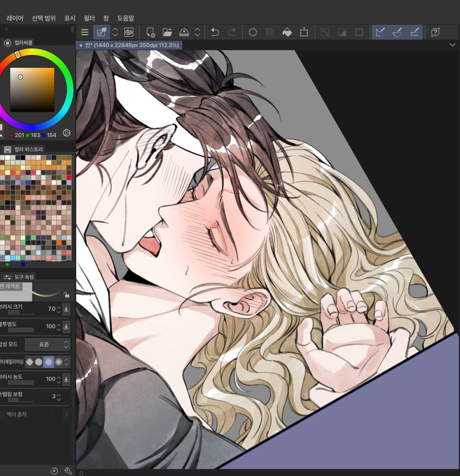Open the hamburger menu in the command bar
Screen dimensions: 460x476
(84, 32)
